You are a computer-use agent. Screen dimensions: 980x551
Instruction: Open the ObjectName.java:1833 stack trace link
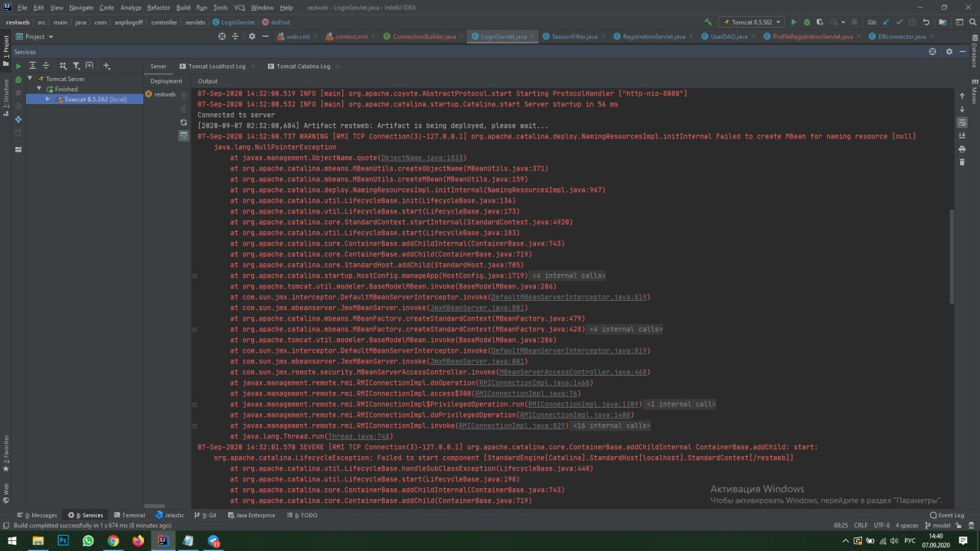click(x=423, y=158)
